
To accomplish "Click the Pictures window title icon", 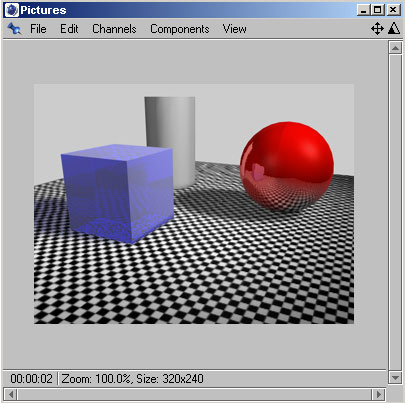I will (x=12, y=10).
